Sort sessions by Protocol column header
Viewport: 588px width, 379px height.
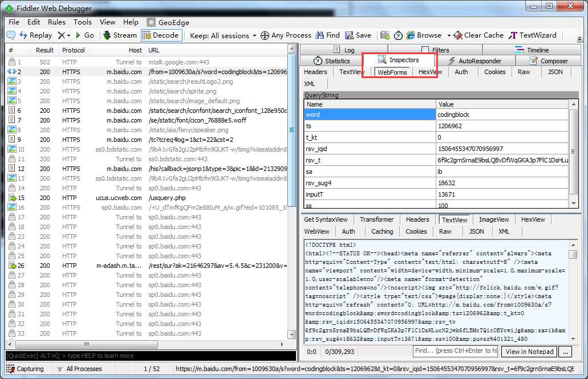tap(74, 50)
